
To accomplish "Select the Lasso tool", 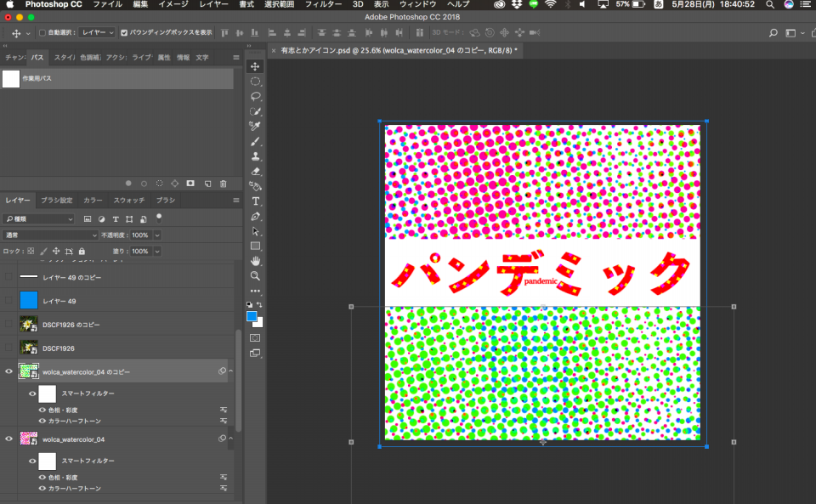I will click(255, 96).
